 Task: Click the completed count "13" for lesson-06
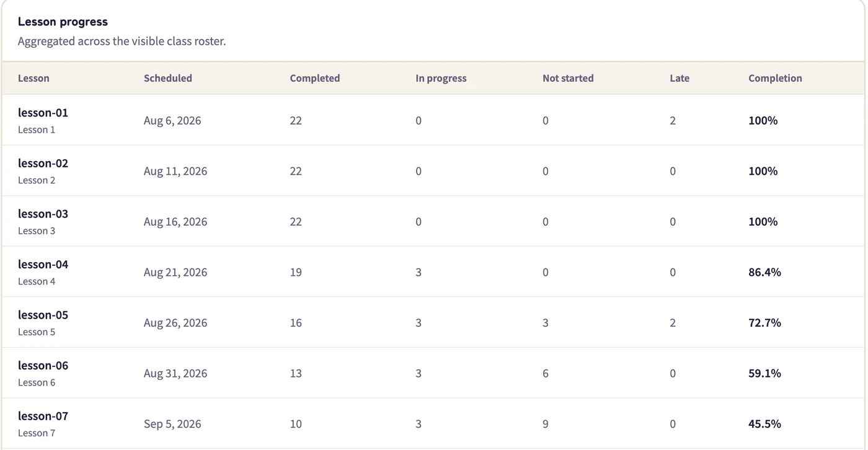click(x=296, y=373)
